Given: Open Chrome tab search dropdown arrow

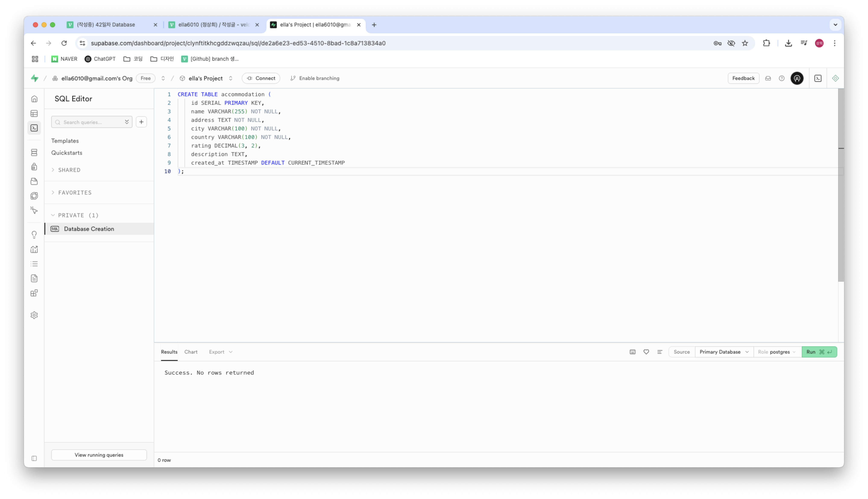Looking at the screenshot, I should tap(835, 25).
